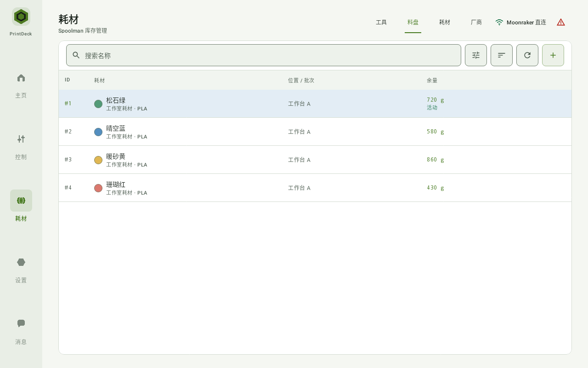Viewport: 588px width, 368px height.
Task: Click the Moonraker 直连 connection status
Action: coord(521,22)
